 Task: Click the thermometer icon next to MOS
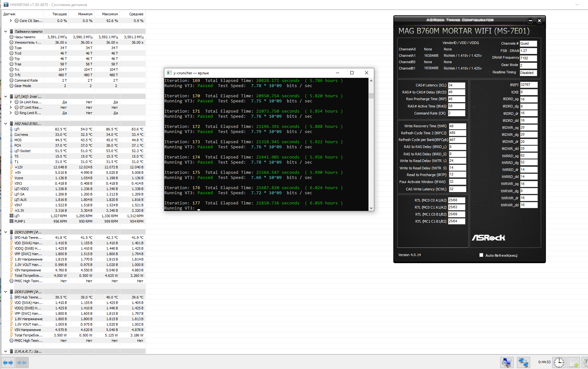(11, 140)
